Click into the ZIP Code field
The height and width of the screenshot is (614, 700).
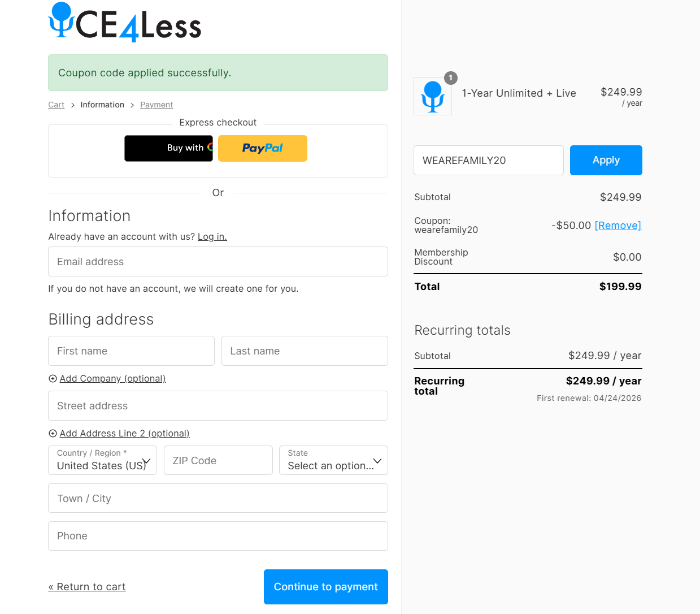[218, 461]
